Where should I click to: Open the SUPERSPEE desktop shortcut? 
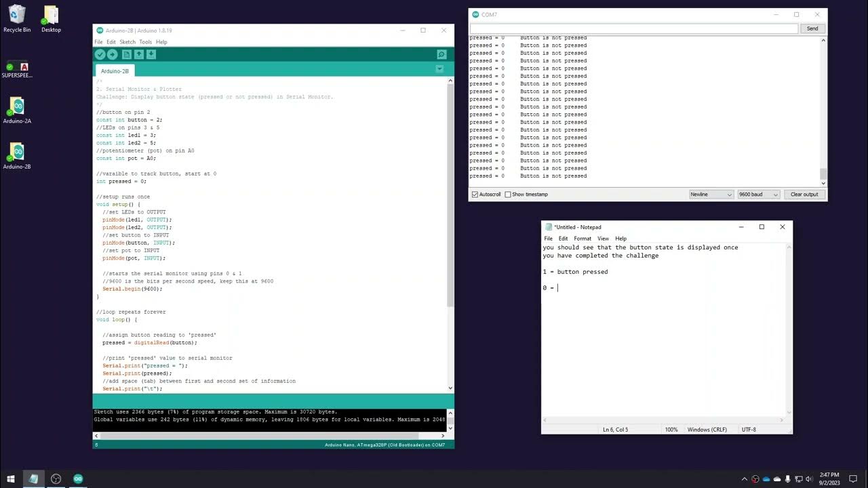tap(17, 70)
